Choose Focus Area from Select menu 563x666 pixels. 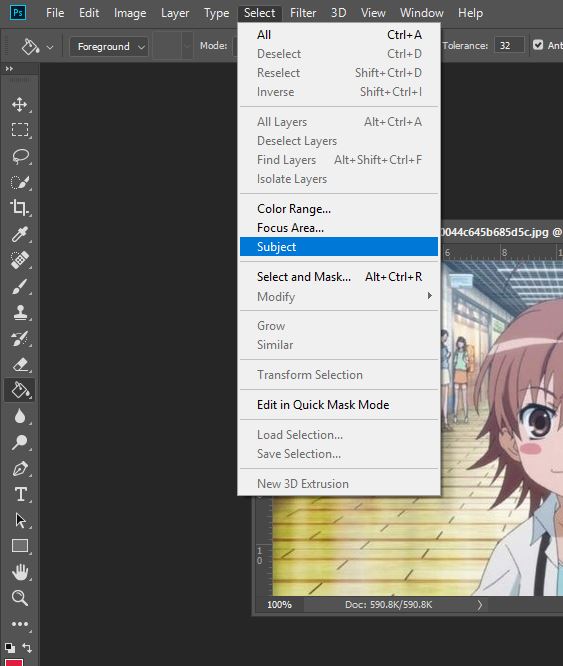click(x=339, y=228)
